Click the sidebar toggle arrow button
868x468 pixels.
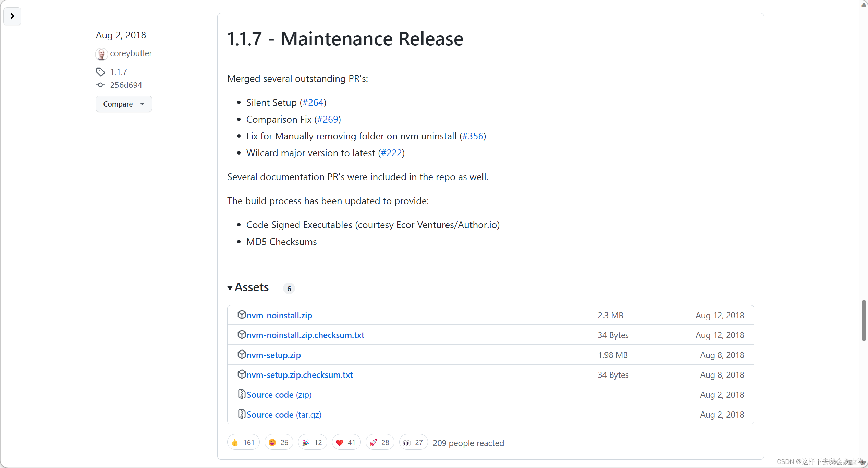[x=13, y=15]
